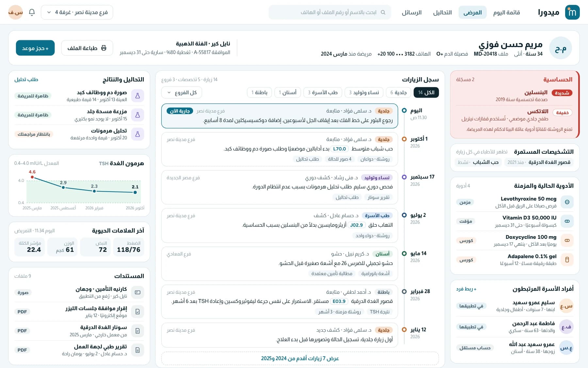Filter visits by باطنة 1
The image size is (588, 368).
coord(259,93)
